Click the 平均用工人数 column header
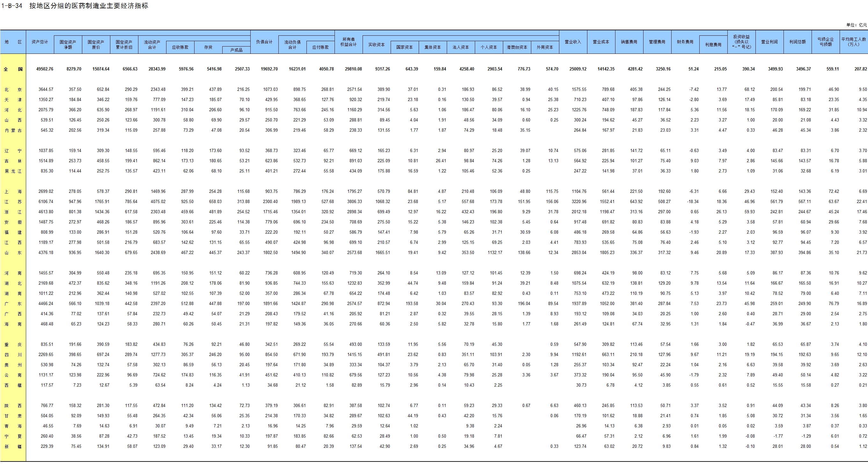This screenshot has width=868, height=472. coord(854,42)
